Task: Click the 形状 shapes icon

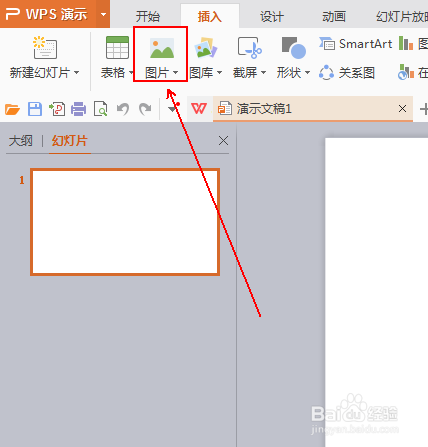Action: [x=294, y=47]
